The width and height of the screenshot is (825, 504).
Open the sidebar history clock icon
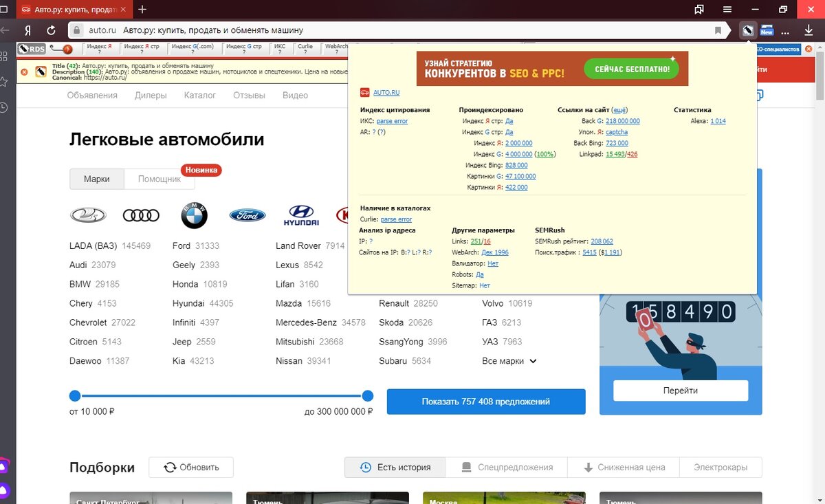tap(3, 107)
